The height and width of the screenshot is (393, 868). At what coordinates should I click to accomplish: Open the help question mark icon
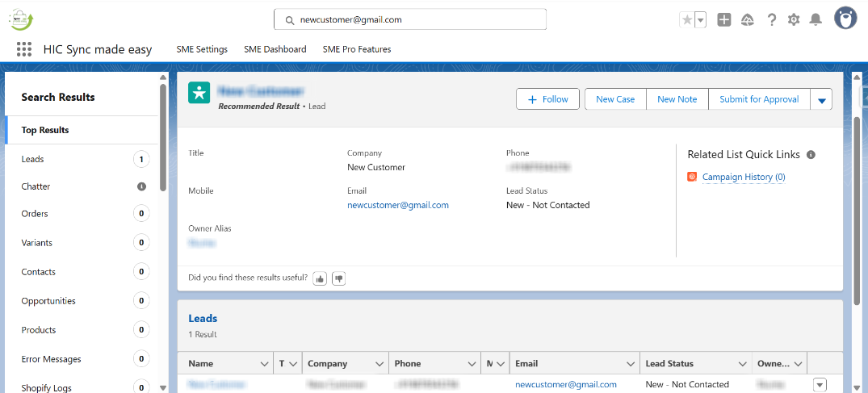tap(772, 20)
